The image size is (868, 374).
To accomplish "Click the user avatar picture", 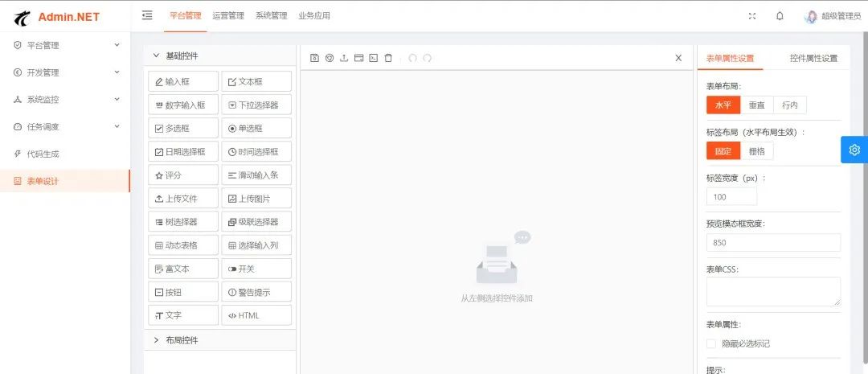I will [x=811, y=17].
